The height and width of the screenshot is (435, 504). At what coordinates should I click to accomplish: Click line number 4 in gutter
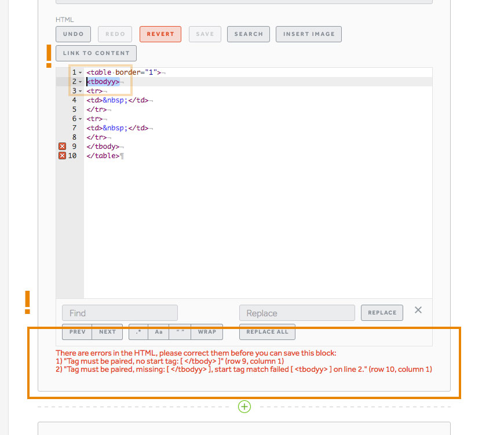[74, 100]
